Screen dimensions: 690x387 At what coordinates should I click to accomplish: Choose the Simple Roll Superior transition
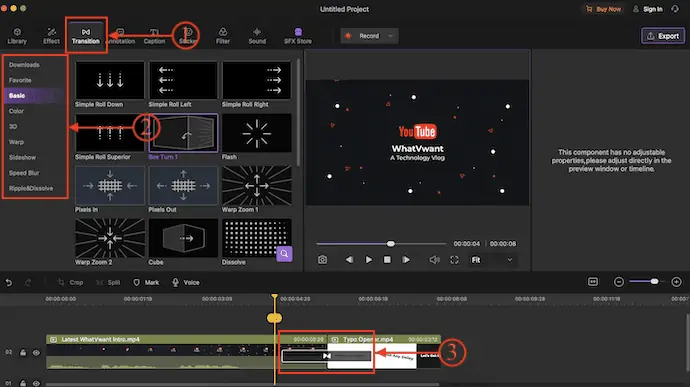coord(110,133)
